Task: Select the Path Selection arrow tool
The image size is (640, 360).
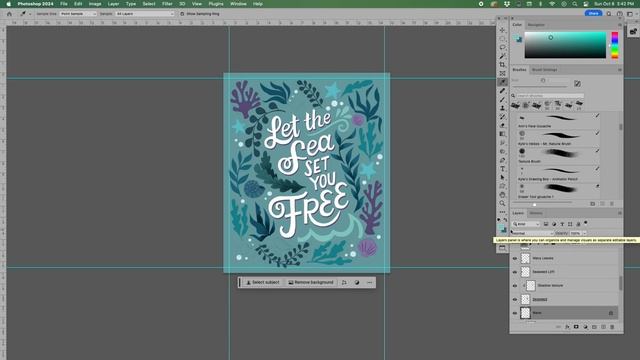Action: 502,177
